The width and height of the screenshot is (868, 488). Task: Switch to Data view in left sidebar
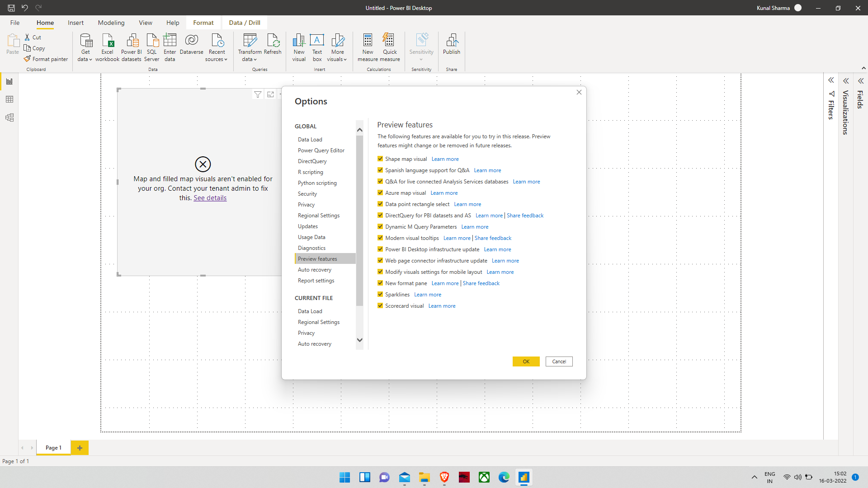tap(9, 99)
